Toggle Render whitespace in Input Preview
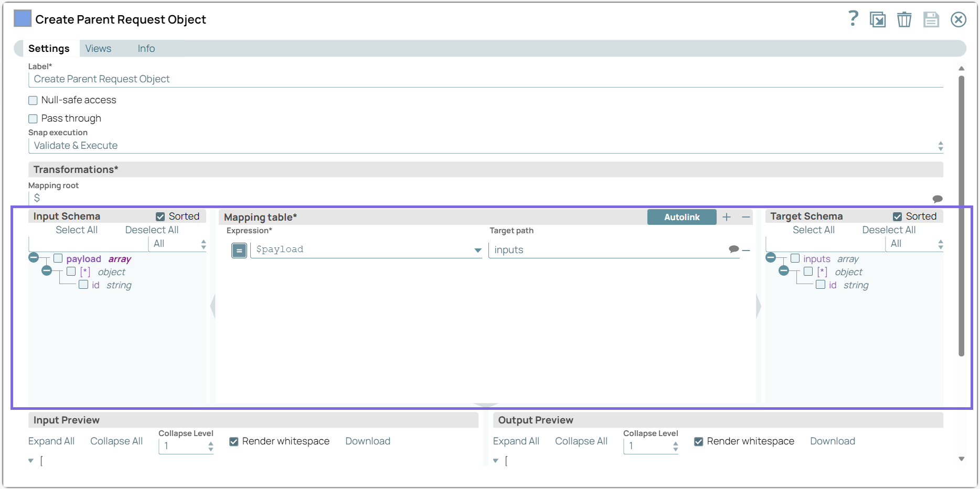 [x=234, y=442]
